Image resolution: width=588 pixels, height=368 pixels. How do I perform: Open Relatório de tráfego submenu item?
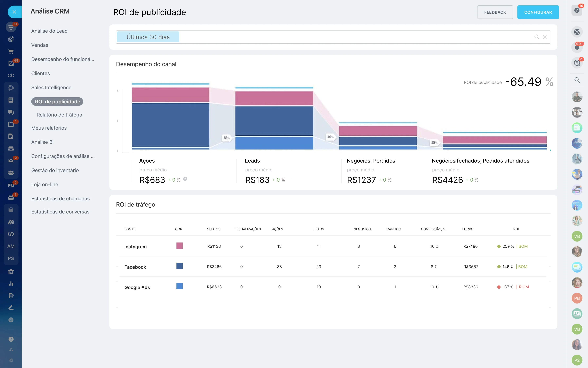coord(59,115)
